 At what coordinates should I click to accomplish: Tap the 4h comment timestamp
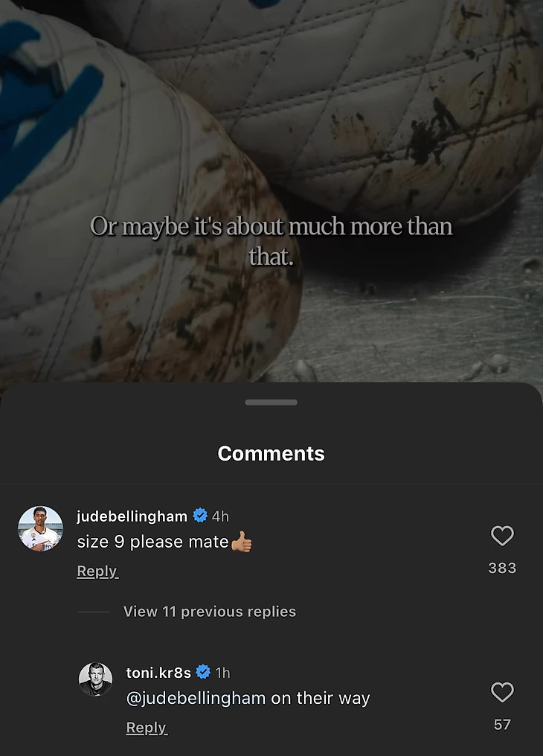pos(220,516)
